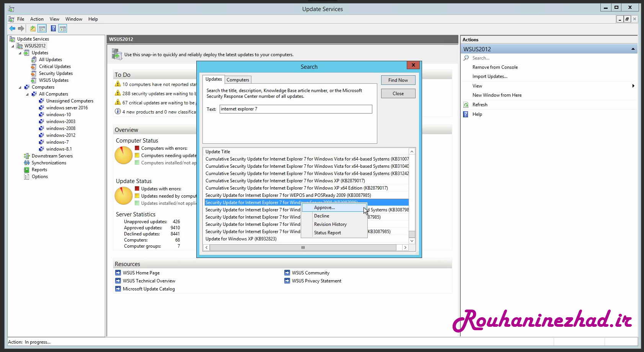Select the Security Updates tree node
Image resolution: width=644 pixels, height=352 pixels.
coord(56,73)
